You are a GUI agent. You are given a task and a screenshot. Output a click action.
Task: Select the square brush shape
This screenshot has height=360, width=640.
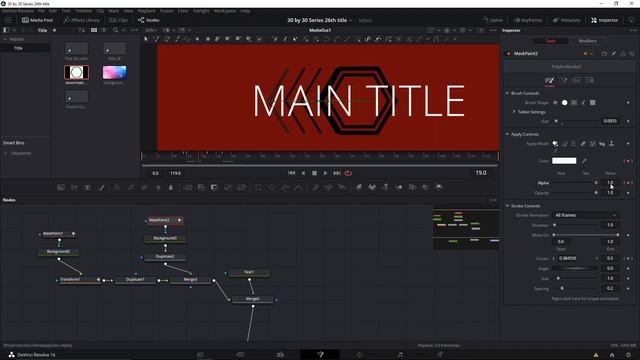tap(593, 102)
